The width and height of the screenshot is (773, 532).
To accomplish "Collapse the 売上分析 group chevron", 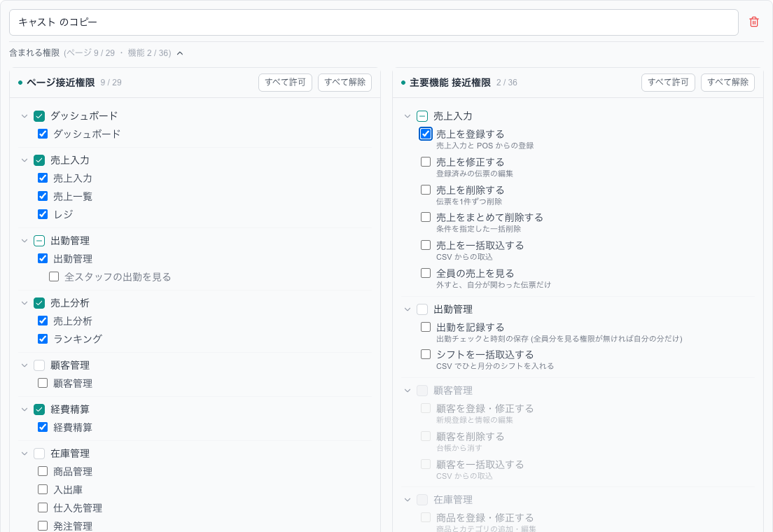I will [24, 303].
